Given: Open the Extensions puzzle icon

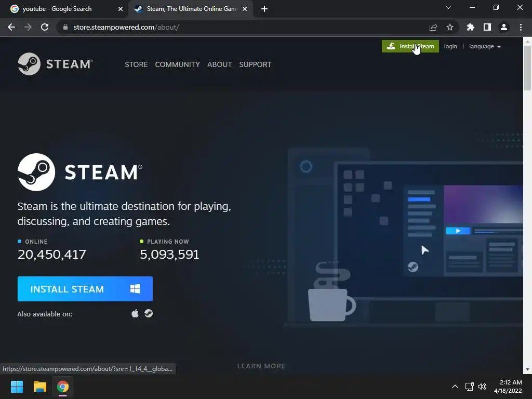Looking at the screenshot, I should 471,27.
